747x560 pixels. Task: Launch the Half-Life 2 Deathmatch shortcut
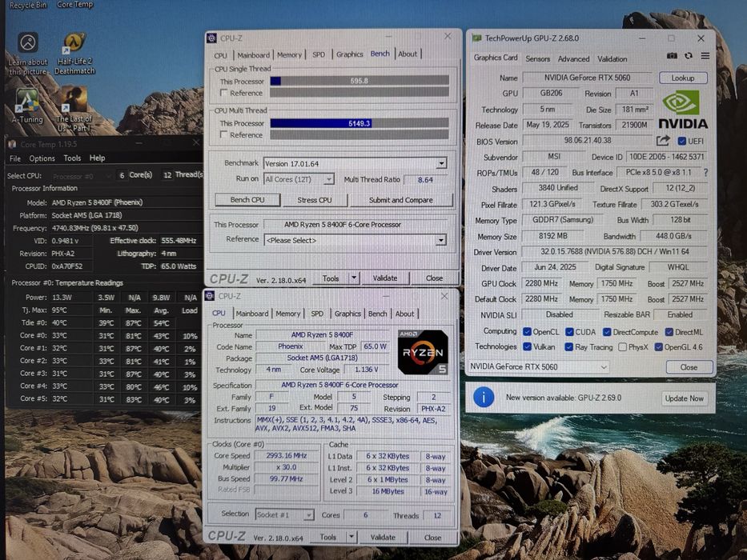(x=74, y=54)
